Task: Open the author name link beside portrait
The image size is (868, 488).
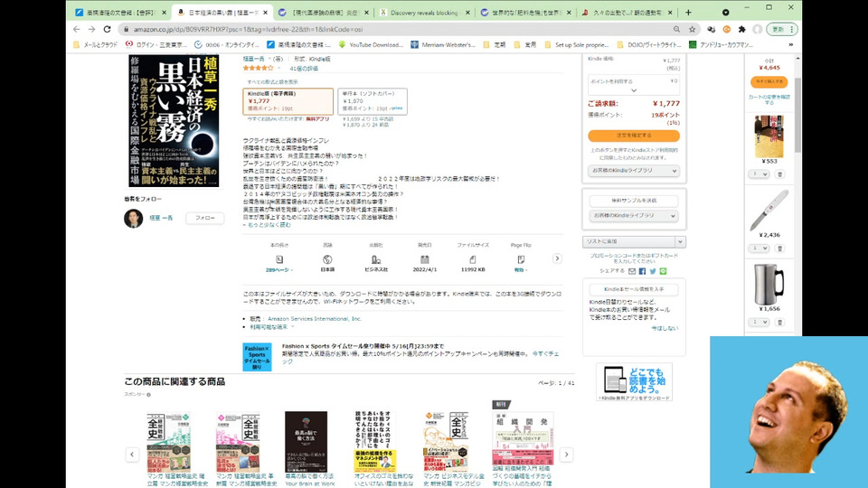Action: tap(161, 218)
